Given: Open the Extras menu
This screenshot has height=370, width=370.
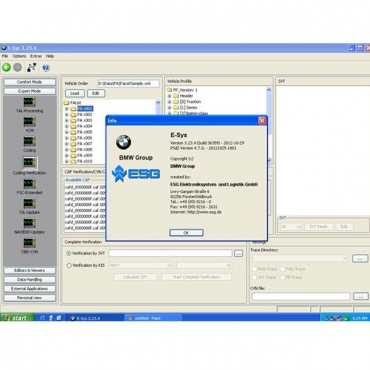Looking at the screenshot, I should [x=36, y=56].
